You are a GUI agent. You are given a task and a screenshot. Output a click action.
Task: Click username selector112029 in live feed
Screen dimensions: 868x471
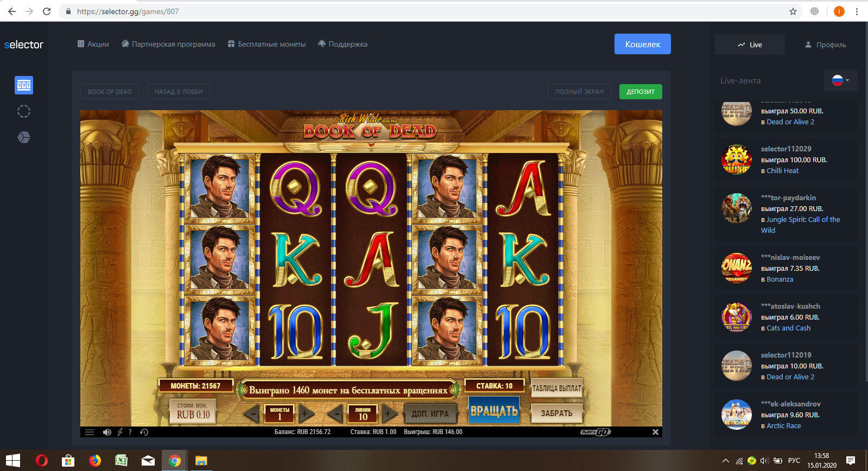coord(786,149)
